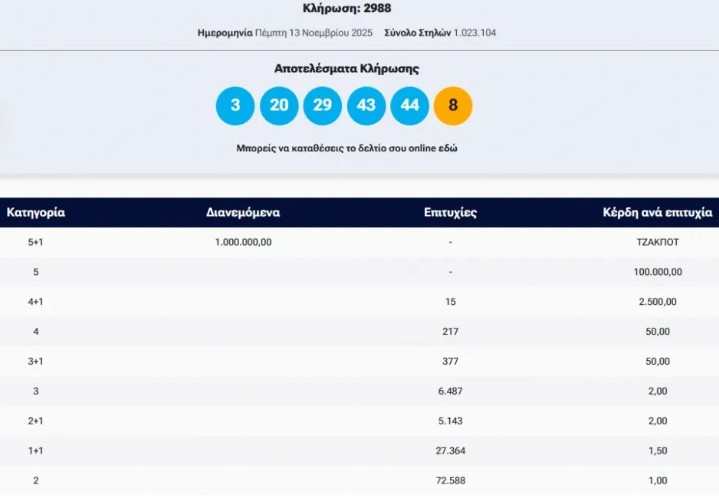
Task: Select the 4+1 category row label
Action: (36, 301)
